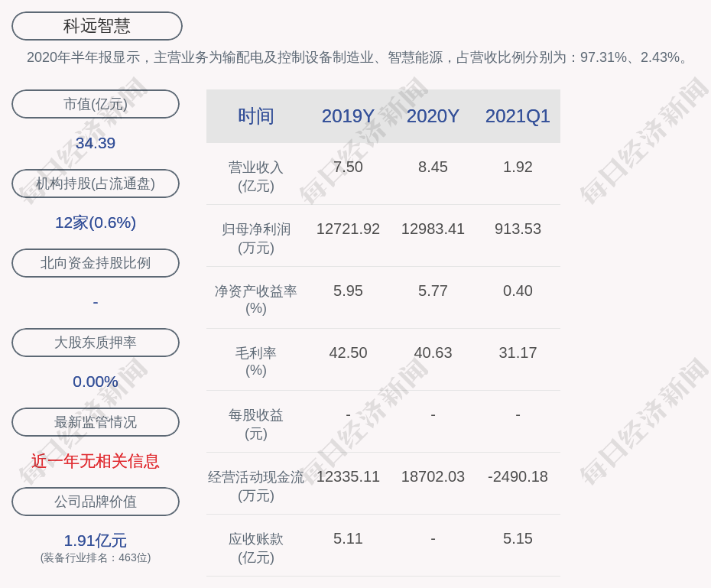This screenshot has width=711, height=588.
Task: Select the 大股东质押率 pill
Action: click(x=96, y=343)
